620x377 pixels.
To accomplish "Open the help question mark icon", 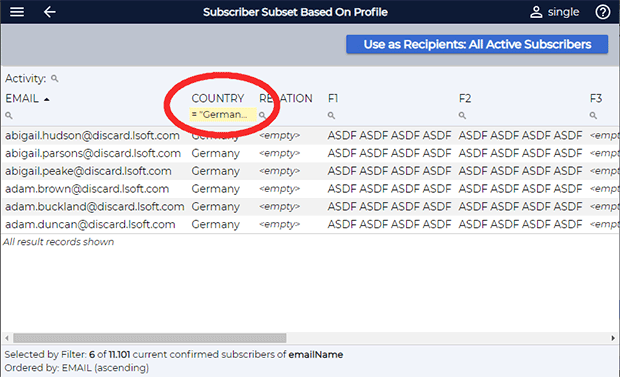I will point(603,12).
